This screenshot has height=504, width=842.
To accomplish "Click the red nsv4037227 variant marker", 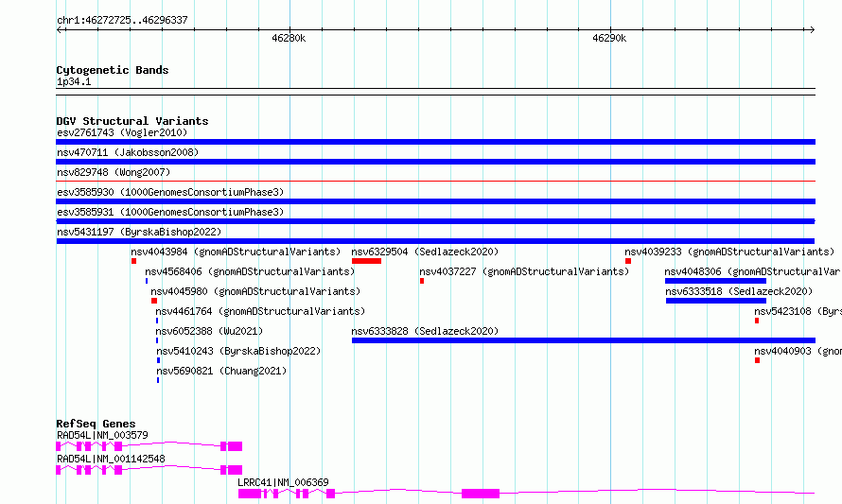I will tap(422, 281).
